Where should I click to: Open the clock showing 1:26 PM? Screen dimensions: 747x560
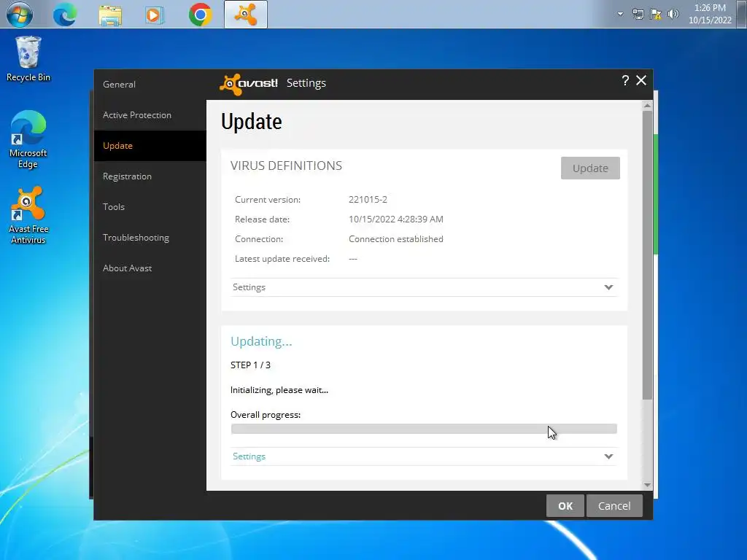tap(710, 14)
